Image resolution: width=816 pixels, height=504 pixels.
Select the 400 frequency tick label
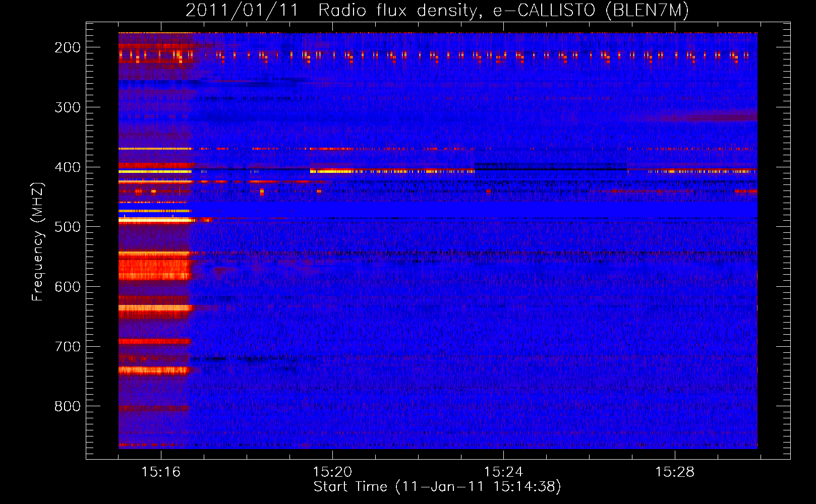[x=68, y=167]
